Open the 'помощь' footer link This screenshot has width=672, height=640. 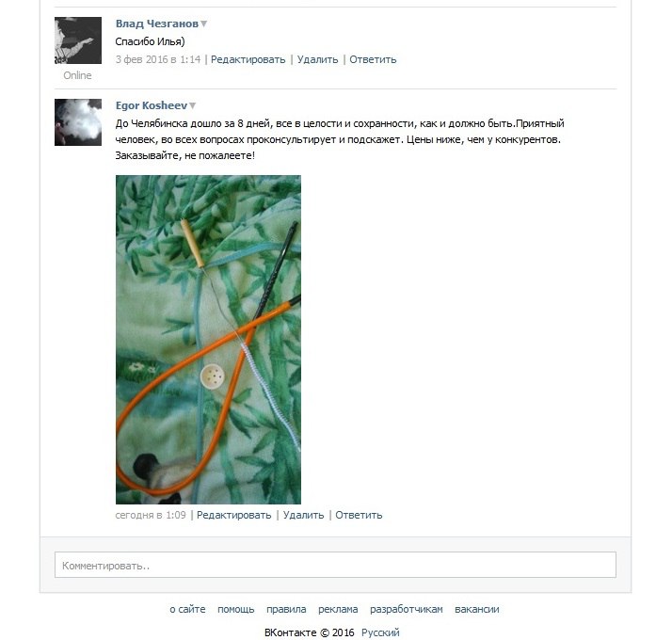[235, 609]
